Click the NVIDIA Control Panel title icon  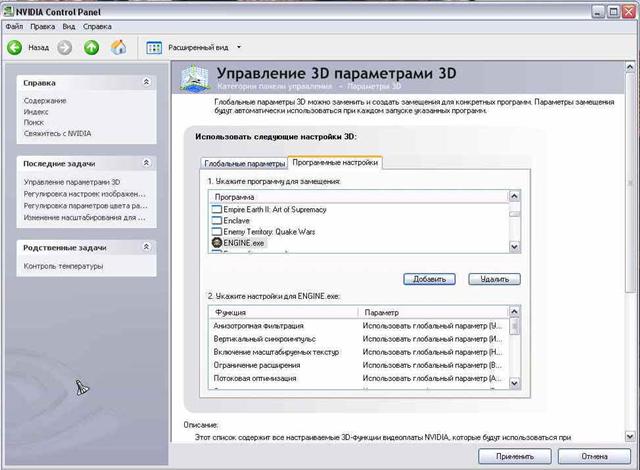click(x=8, y=11)
